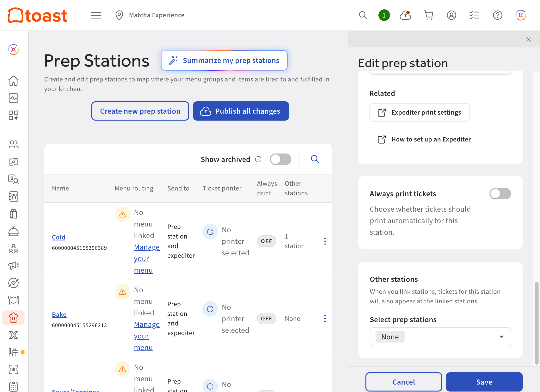The height and width of the screenshot is (392, 540).
Task: Click the Ticket printer column header
Action: click(x=222, y=188)
